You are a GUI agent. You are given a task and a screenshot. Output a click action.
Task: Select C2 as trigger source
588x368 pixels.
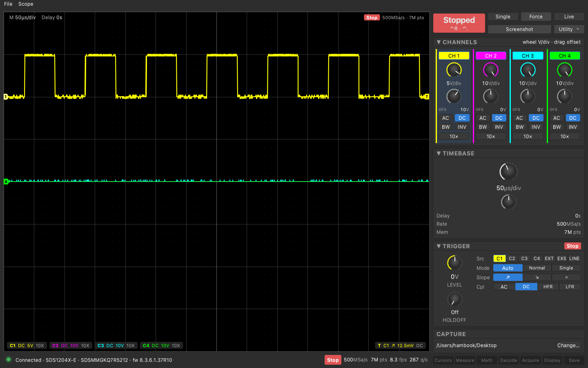(x=512, y=258)
